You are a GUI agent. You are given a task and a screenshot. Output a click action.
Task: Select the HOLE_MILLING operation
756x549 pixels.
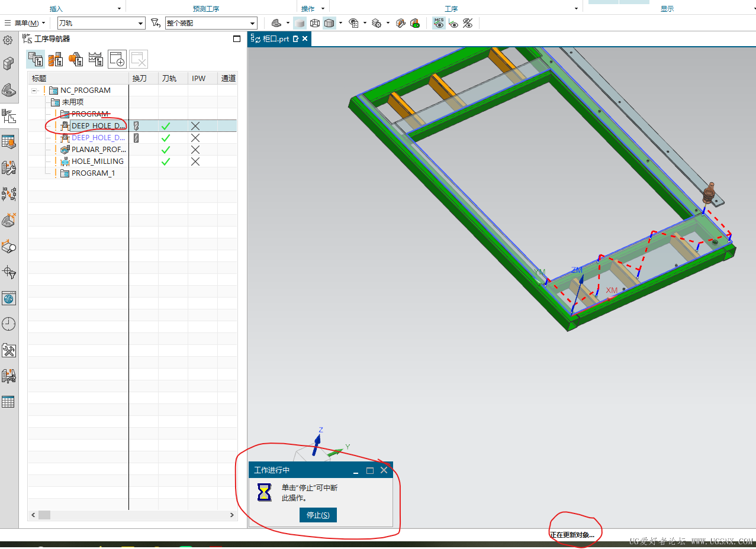97,162
